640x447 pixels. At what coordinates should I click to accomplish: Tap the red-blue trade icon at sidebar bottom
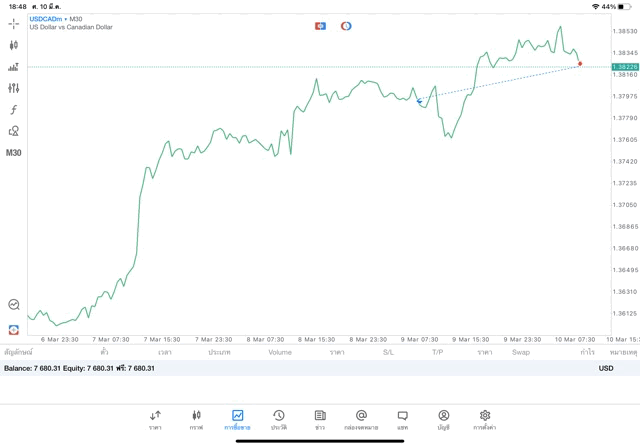pos(13,329)
